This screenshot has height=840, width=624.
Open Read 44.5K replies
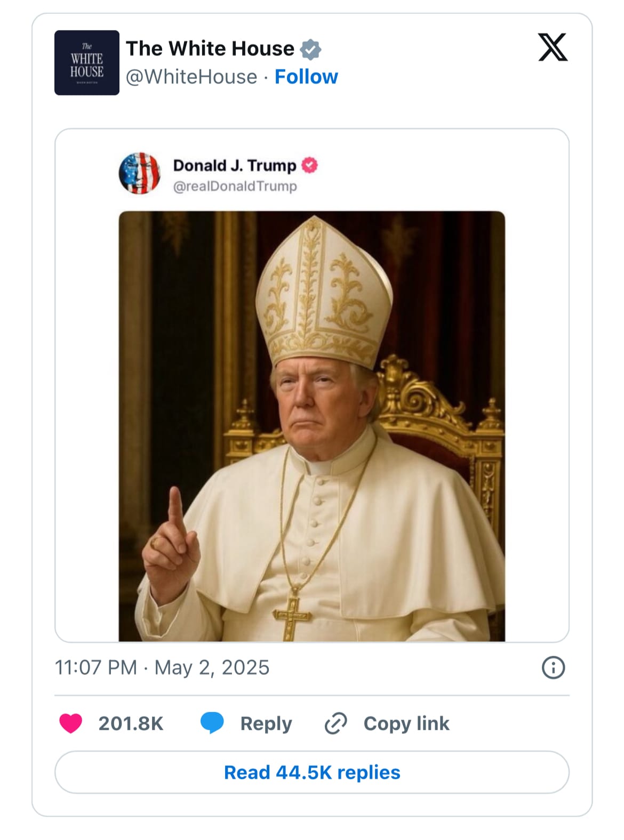point(312,772)
